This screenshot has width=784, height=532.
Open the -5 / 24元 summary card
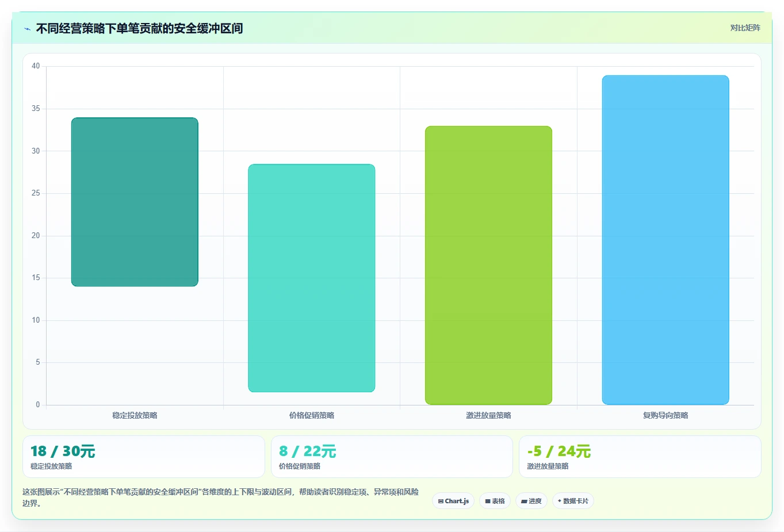pos(640,457)
